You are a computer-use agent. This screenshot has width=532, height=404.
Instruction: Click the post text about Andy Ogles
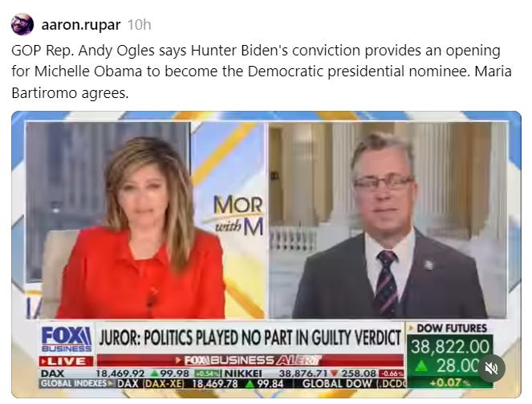[x=262, y=71]
